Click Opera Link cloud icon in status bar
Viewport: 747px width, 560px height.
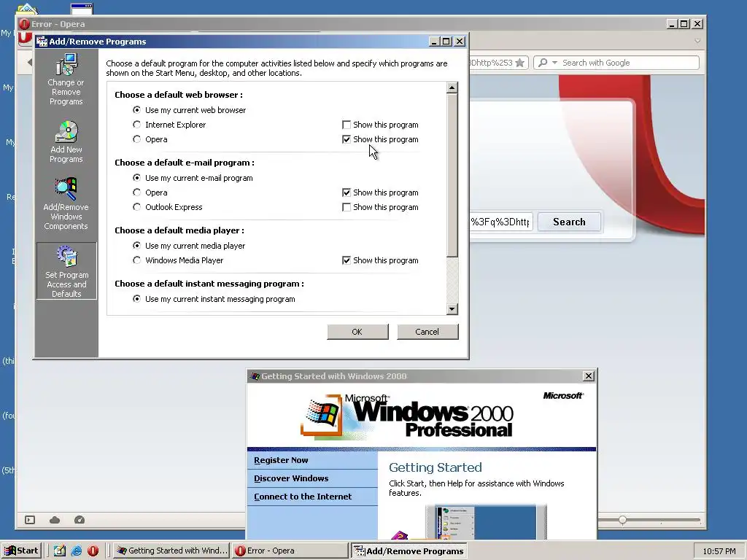point(55,520)
